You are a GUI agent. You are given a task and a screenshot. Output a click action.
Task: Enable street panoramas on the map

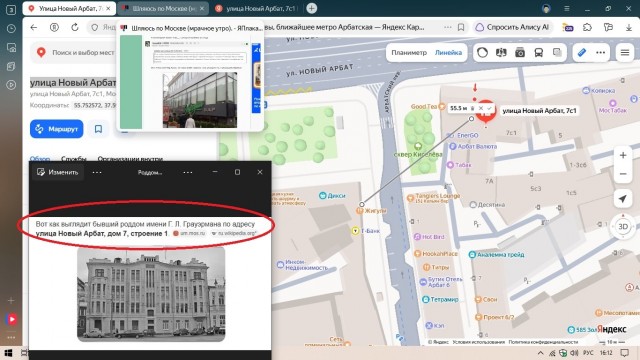pos(501,53)
